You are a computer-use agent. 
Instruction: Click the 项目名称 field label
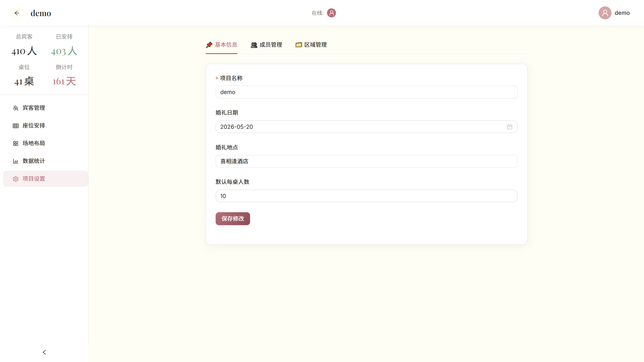tap(231, 78)
